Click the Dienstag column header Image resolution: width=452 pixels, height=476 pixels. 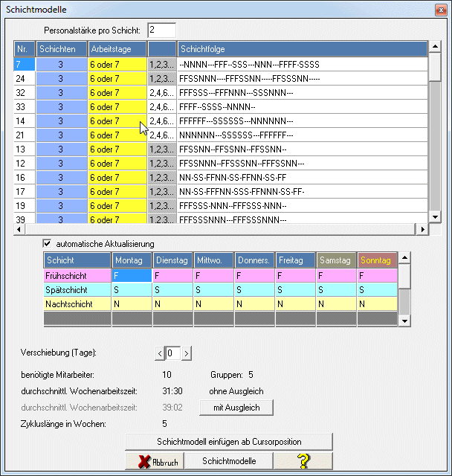point(172,260)
